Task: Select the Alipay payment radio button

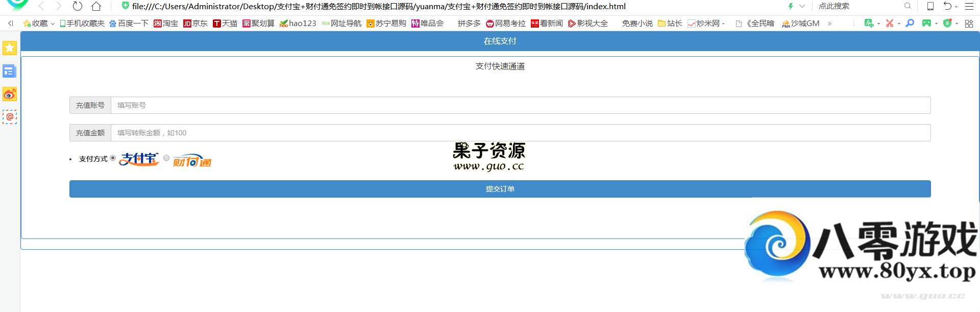Action: pos(113,158)
